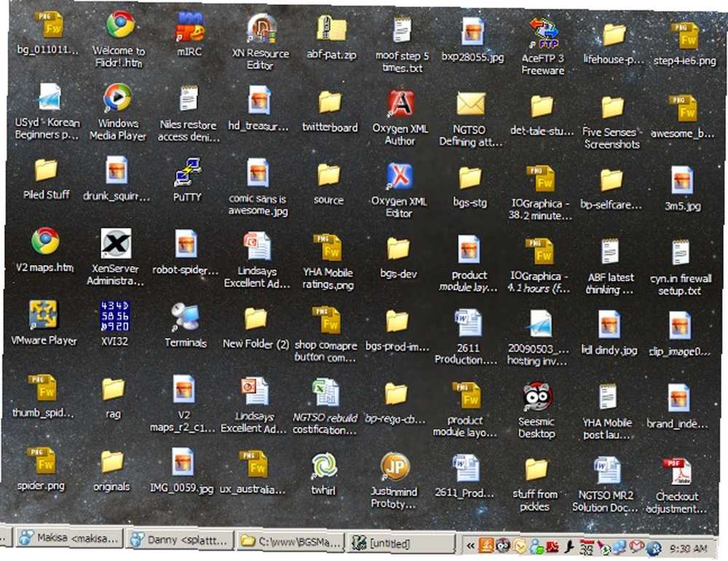
Task: Open the Five Senses Screenshots folder
Action: click(612, 107)
